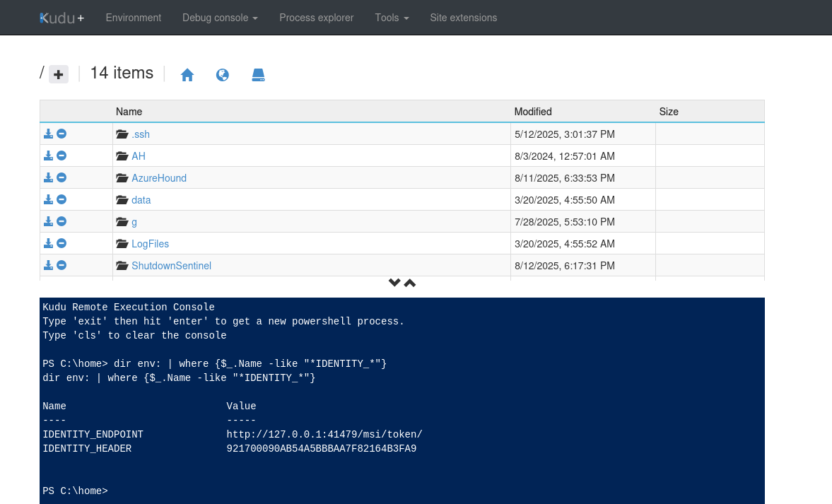
Task: Open the data folder link
Action: (141, 200)
